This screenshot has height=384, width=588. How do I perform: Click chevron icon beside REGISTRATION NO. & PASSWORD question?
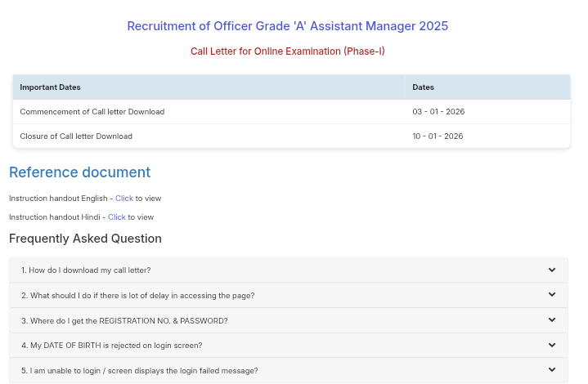tap(552, 320)
